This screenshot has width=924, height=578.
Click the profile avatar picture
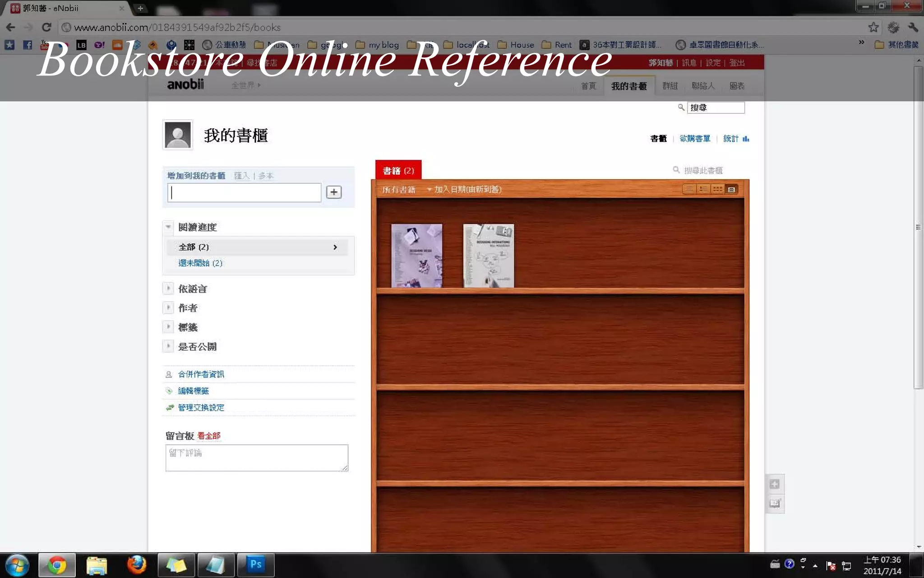pos(178,135)
